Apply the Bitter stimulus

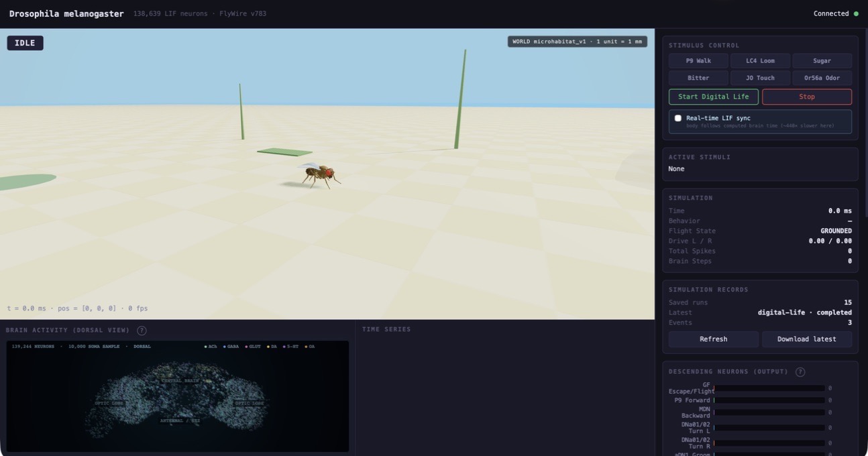click(698, 78)
